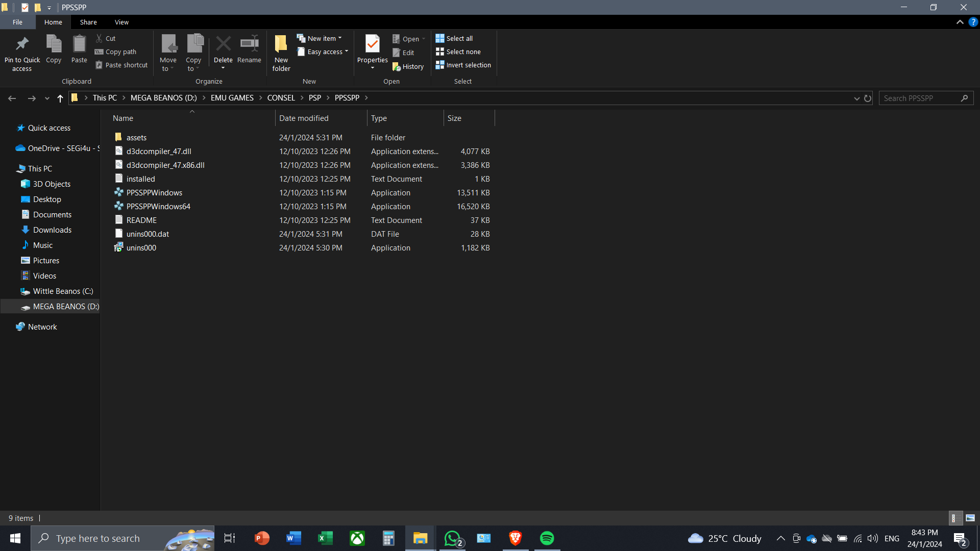Refresh the PPSSPP folder view
This screenshot has height=551, width=980.
868,98
